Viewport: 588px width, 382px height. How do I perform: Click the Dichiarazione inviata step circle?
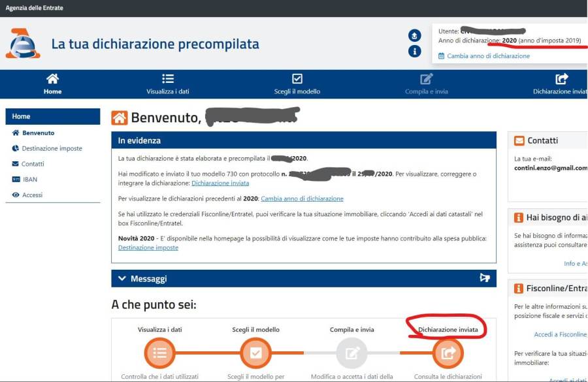click(x=448, y=353)
